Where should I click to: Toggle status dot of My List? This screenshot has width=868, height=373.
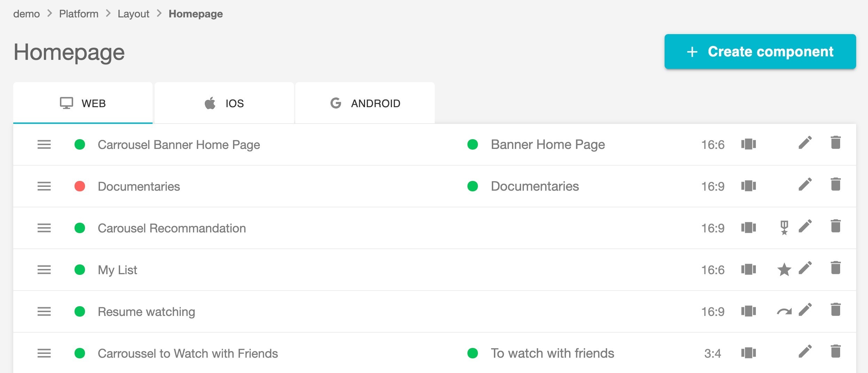80,270
